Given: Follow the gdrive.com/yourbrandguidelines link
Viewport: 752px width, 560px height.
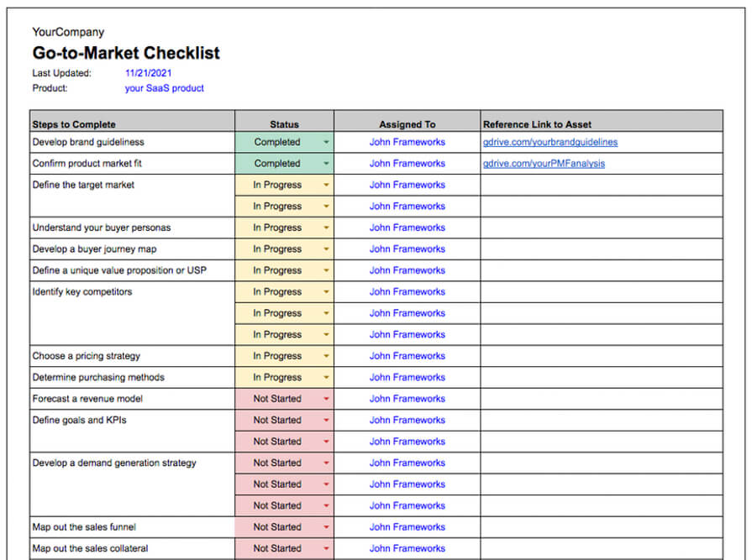Looking at the screenshot, I should [550, 142].
